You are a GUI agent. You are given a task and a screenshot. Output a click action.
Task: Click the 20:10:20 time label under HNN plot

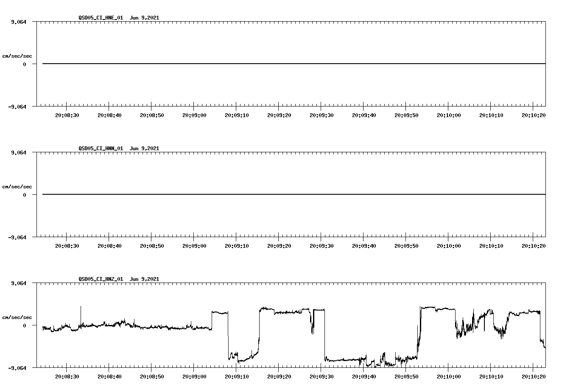click(x=534, y=246)
